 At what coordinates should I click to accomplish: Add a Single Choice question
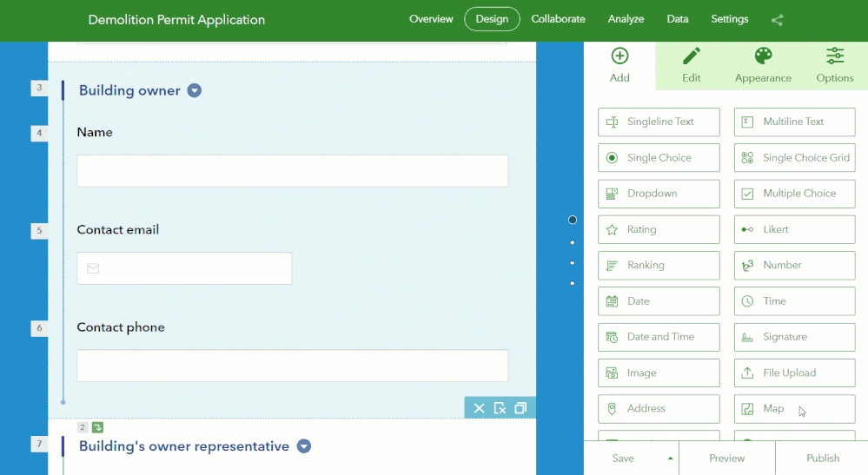click(x=659, y=157)
